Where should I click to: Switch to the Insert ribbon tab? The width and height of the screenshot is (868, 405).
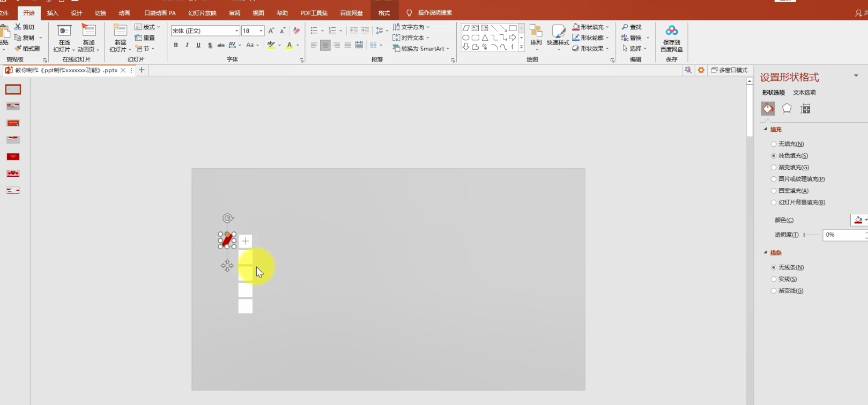(x=53, y=13)
